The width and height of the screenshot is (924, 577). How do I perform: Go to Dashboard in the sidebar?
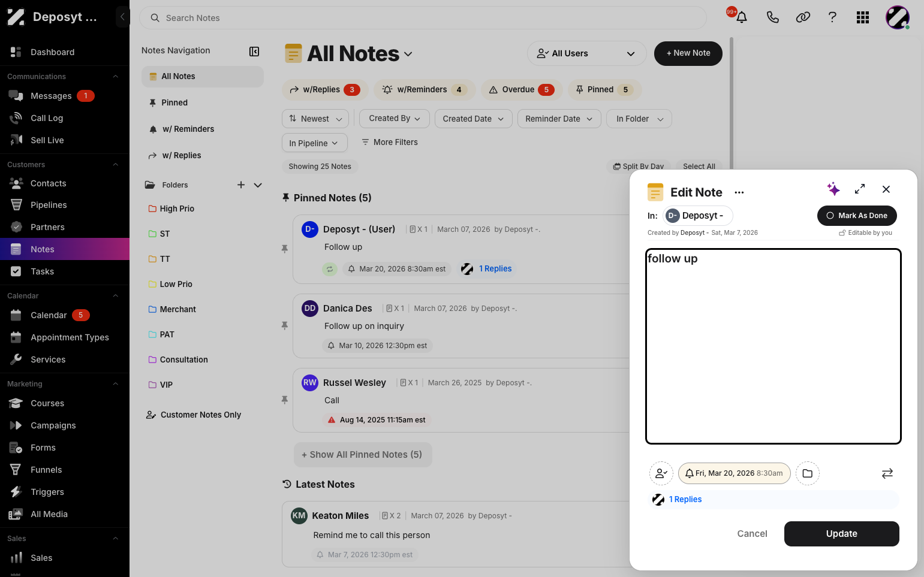[x=53, y=52]
